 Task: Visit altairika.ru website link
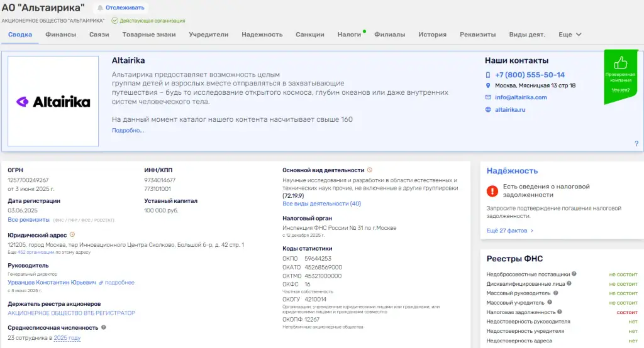[x=510, y=109]
